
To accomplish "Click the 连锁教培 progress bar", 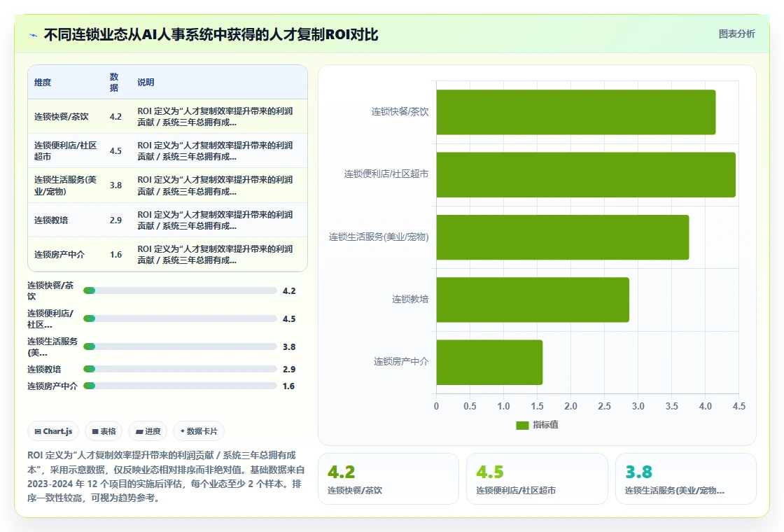I will [x=180, y=369].
